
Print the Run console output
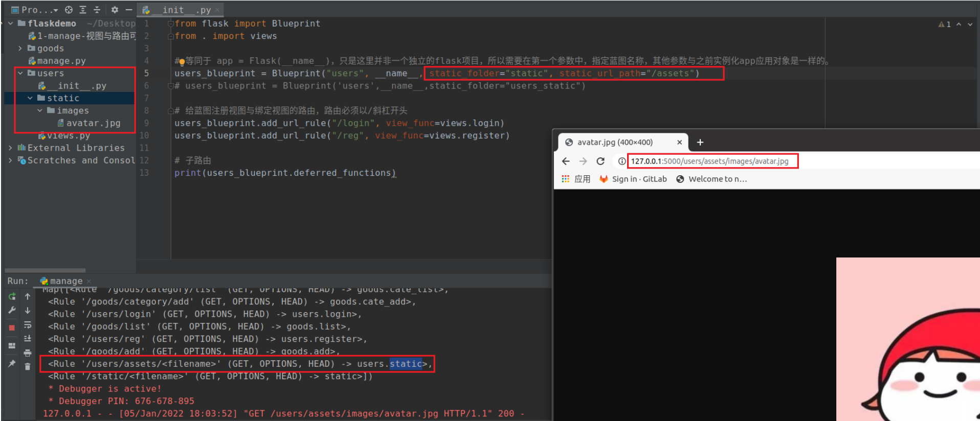pyautogui.click(x=28, y=353)
